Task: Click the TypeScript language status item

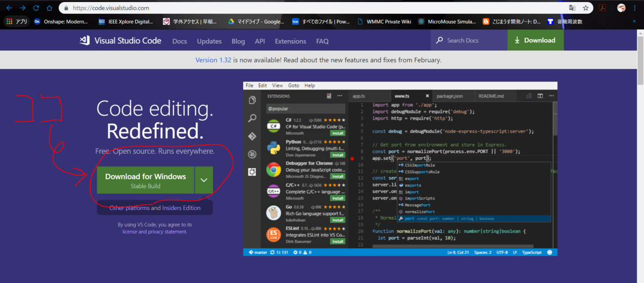Action: pyautogui.click(x=532, y=252)
